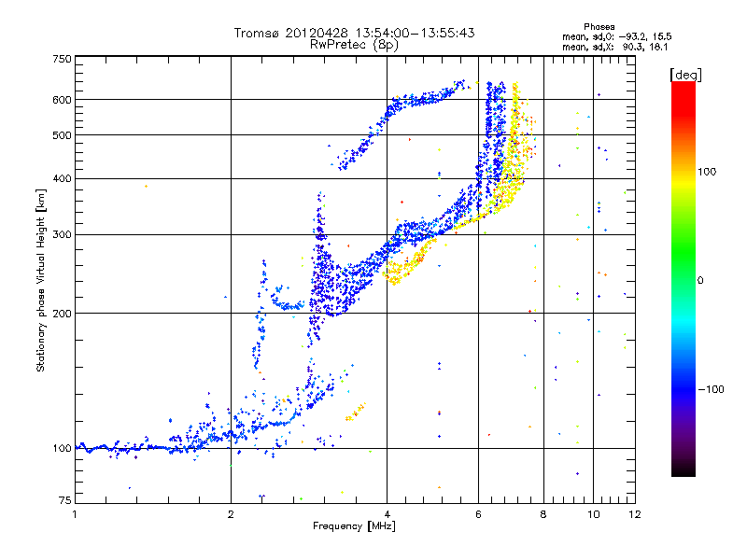Click the '100' colorbar tick label
Viewport: 747px width, 560px height.
(707, 172)
